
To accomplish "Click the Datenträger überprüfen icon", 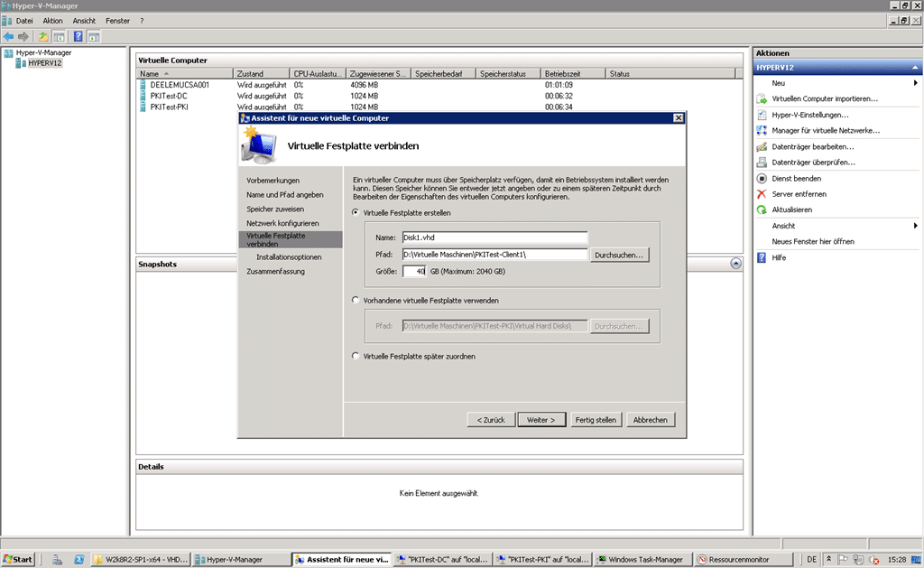I will point(762,163).
